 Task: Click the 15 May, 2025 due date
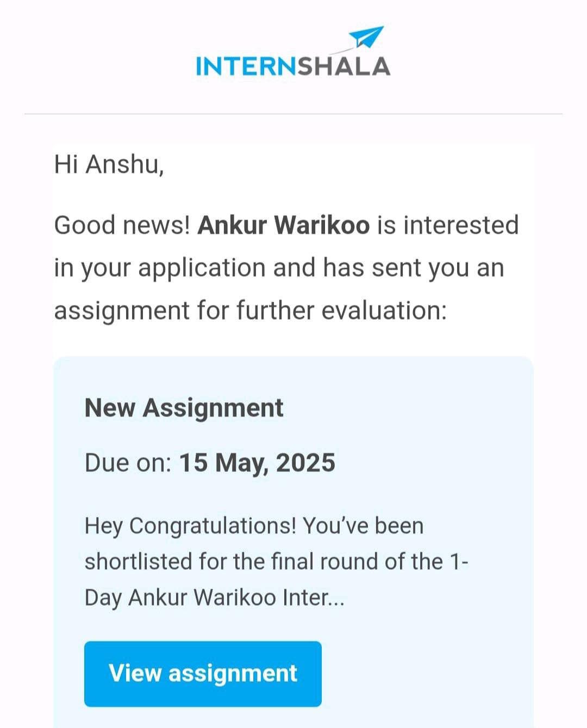coord(257,463)
